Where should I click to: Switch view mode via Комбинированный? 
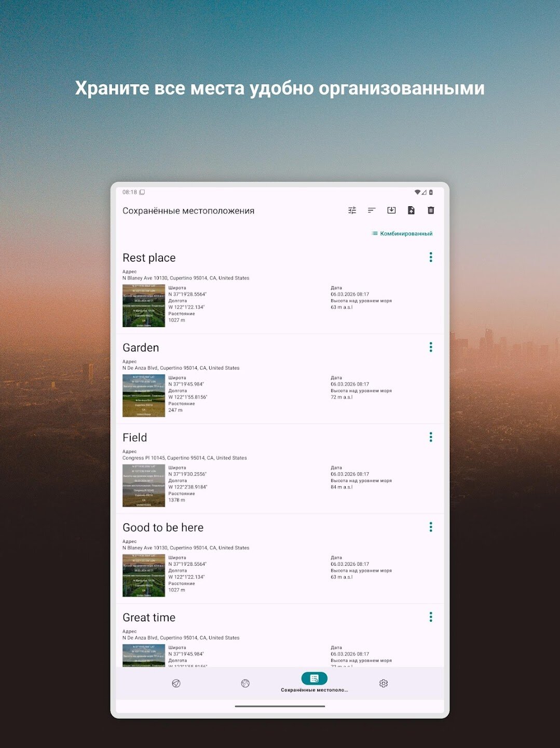coord(402,234)
